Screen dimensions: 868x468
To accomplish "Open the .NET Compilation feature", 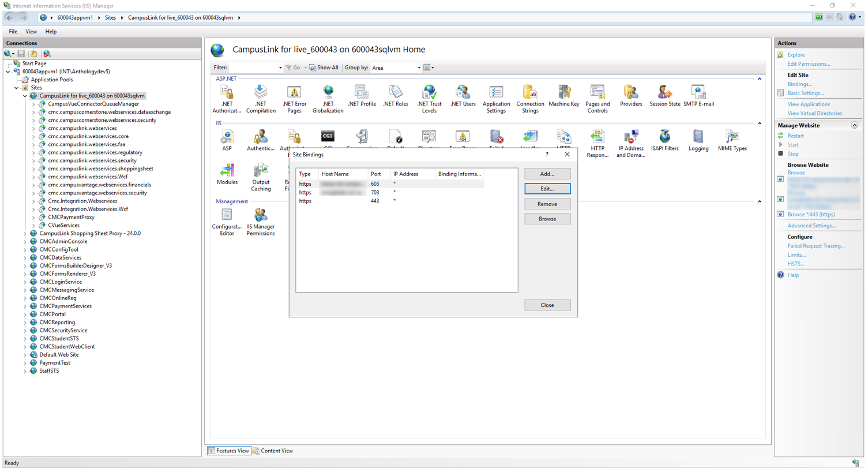I will click(261, 99).
